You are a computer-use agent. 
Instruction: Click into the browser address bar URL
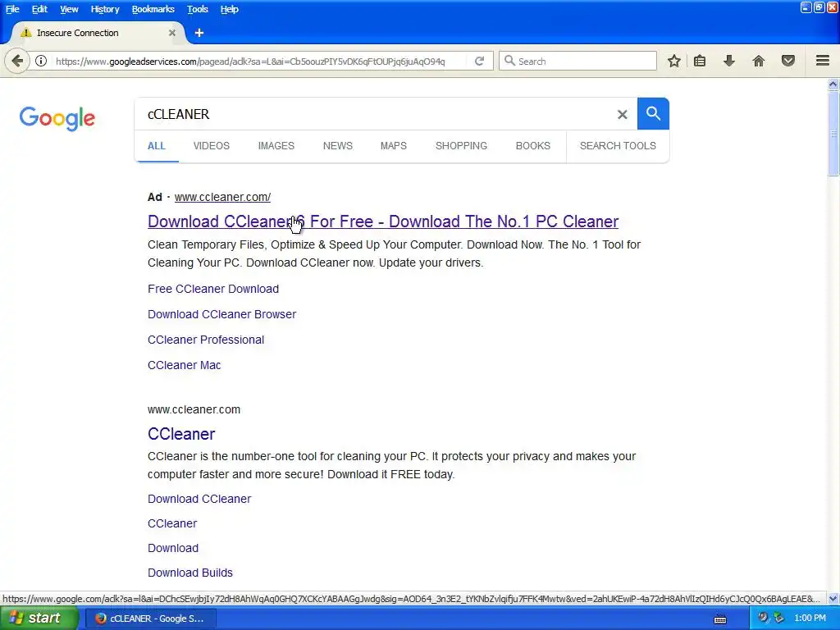tap(250, 61)
